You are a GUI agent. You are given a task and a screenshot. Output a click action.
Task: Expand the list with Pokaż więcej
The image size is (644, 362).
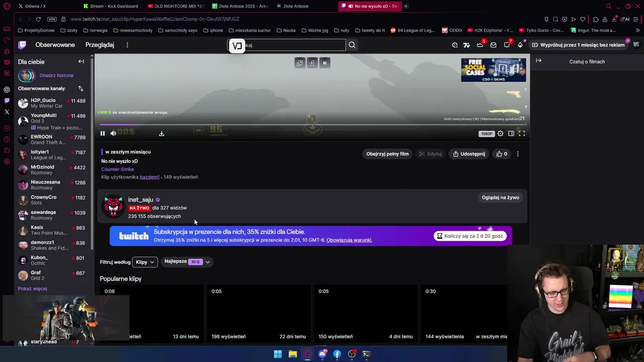point(32,289)
